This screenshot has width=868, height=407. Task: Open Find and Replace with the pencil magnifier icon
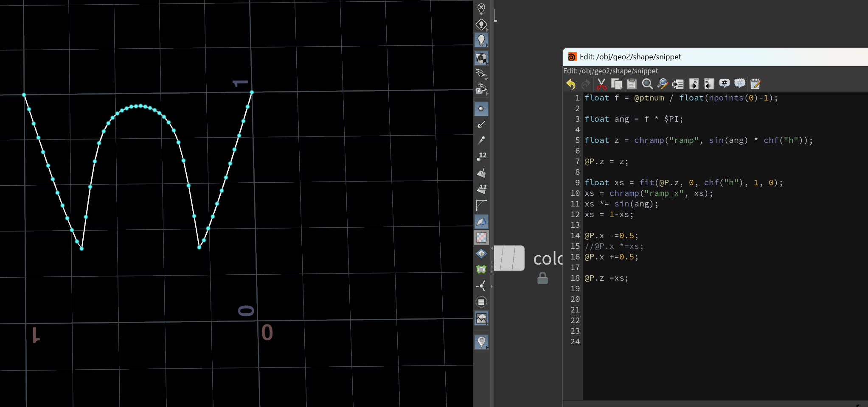[x=663, y=84]
